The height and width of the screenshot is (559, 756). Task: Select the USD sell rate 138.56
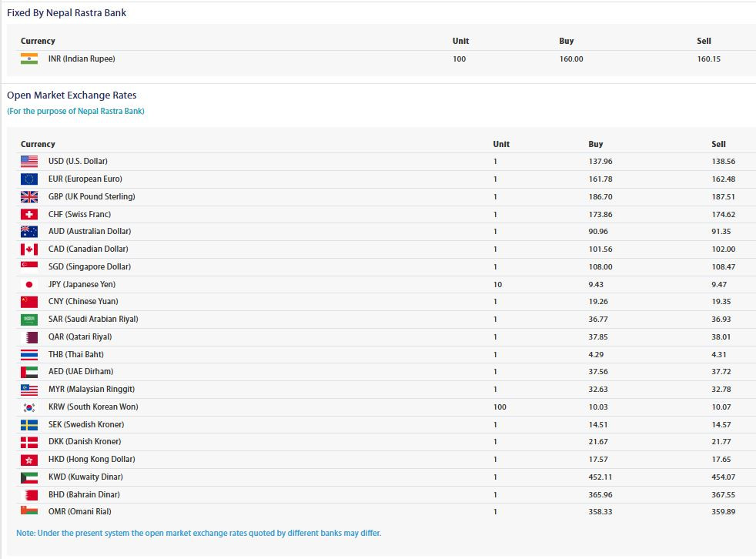pos(723,161)
